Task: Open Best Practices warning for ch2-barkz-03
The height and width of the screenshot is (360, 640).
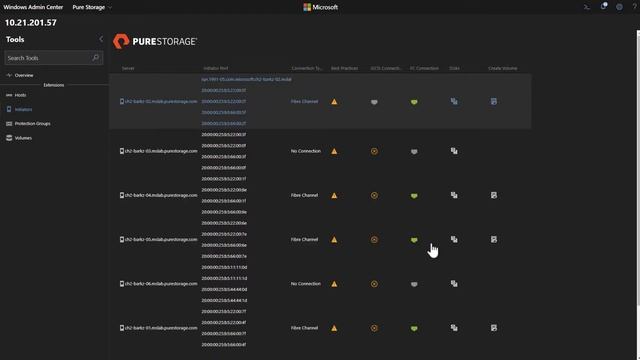Action: (x=334, y=151)
